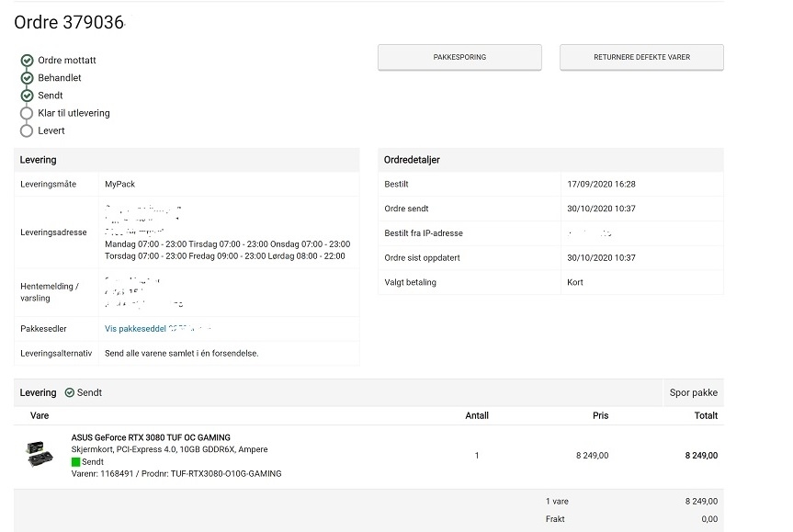Open the PAKKESPORING tracking button
793x532 pixels.
point(459,57)
